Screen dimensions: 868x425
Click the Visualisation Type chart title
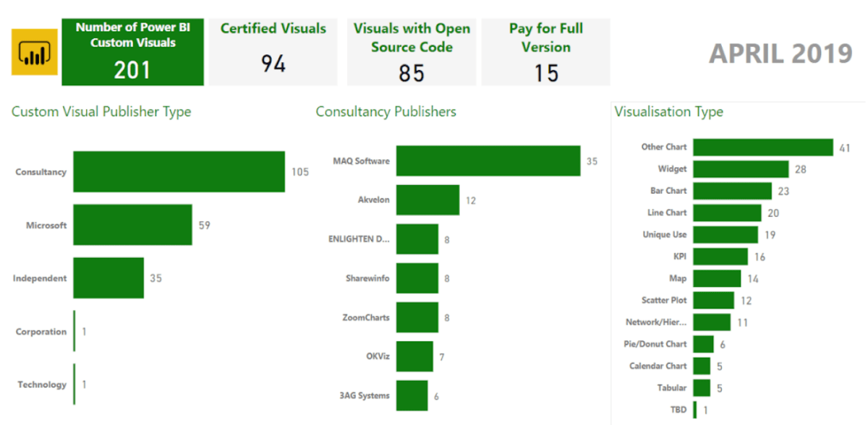pyautogui.click(x=668, y=112)
